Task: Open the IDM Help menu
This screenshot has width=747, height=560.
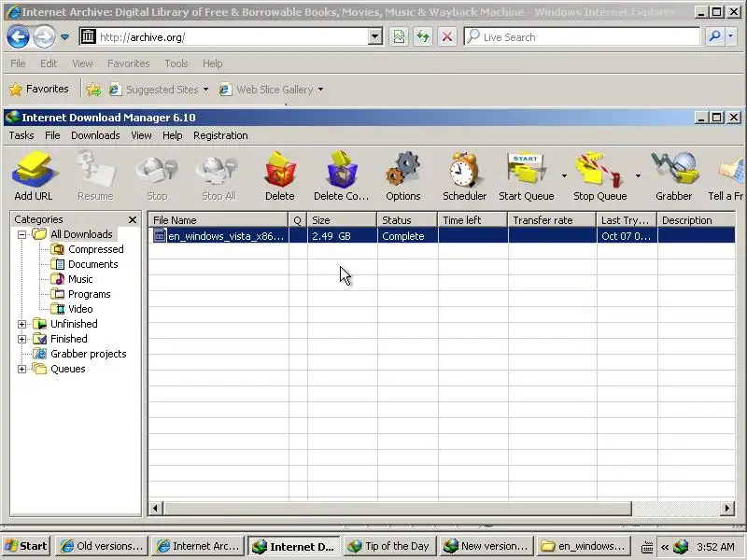Action: (173, 135)
